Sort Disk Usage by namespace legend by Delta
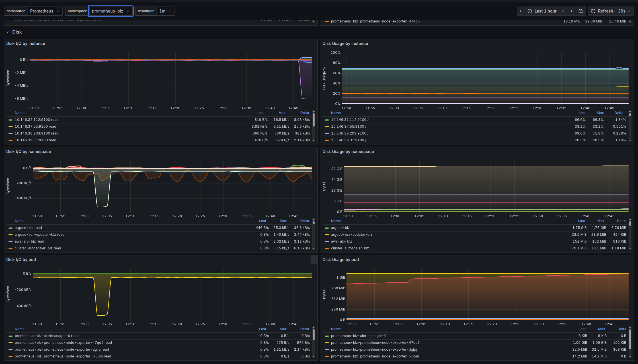638x364 pixels. click(621, 221)
